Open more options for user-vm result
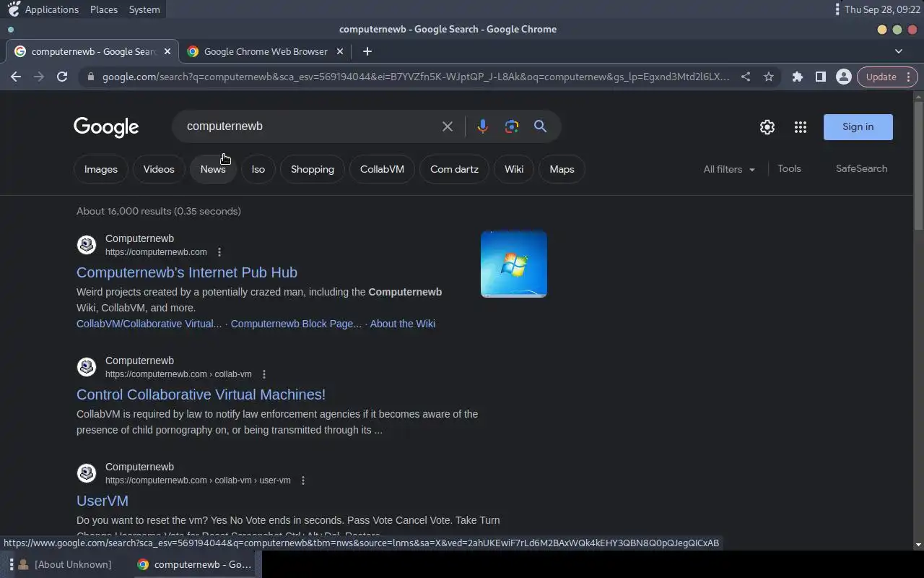924x578 pixels. tap(303, 480)
